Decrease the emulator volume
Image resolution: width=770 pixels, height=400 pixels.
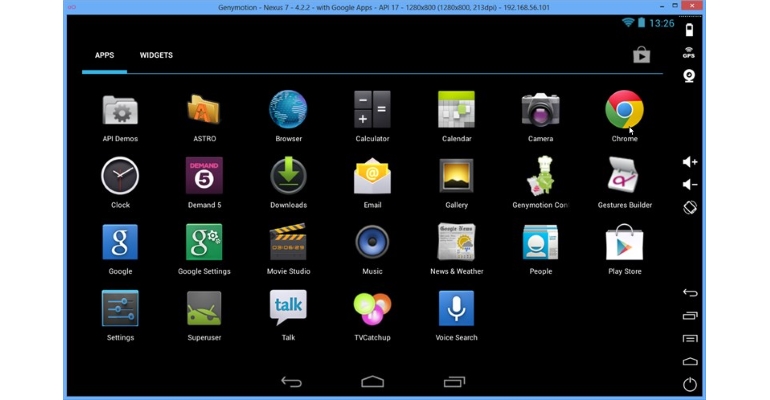tap(690, 185)
